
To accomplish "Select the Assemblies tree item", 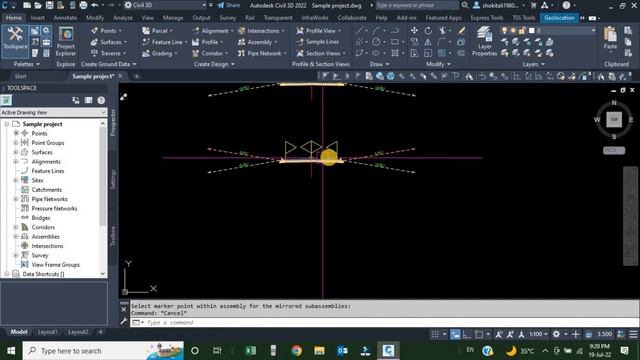I will 45,236.
